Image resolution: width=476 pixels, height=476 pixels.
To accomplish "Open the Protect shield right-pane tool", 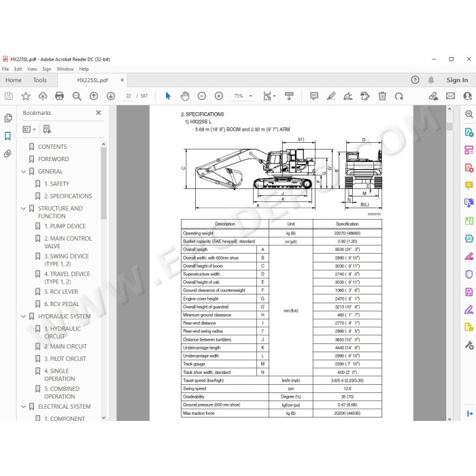I will click(x=469, y=275).
